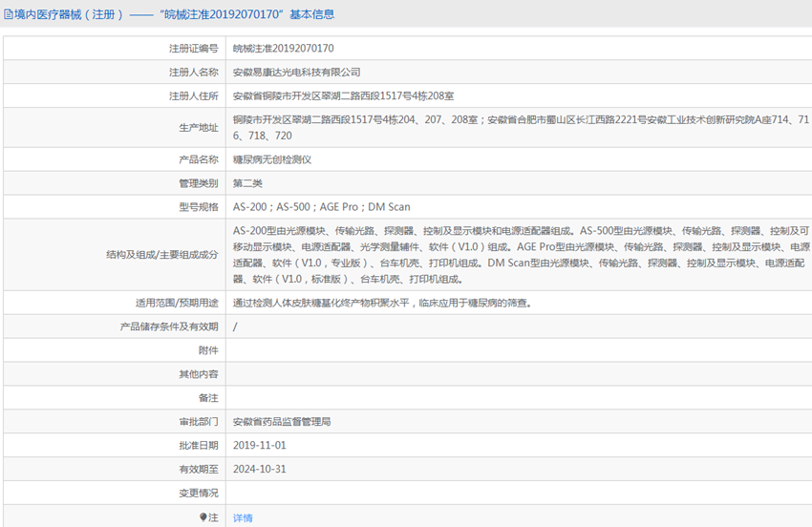Click the 注册证编号 row label
The image size is (812, 527).
(193, 48)
